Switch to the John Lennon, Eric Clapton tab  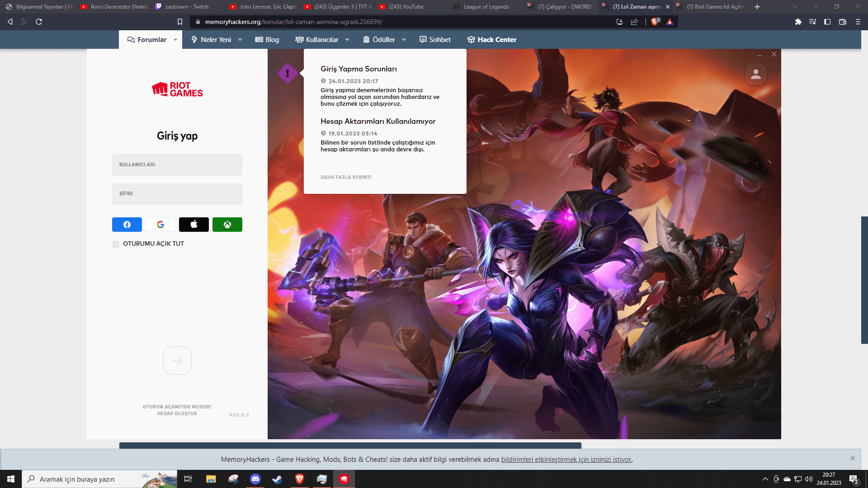[264, 7]
